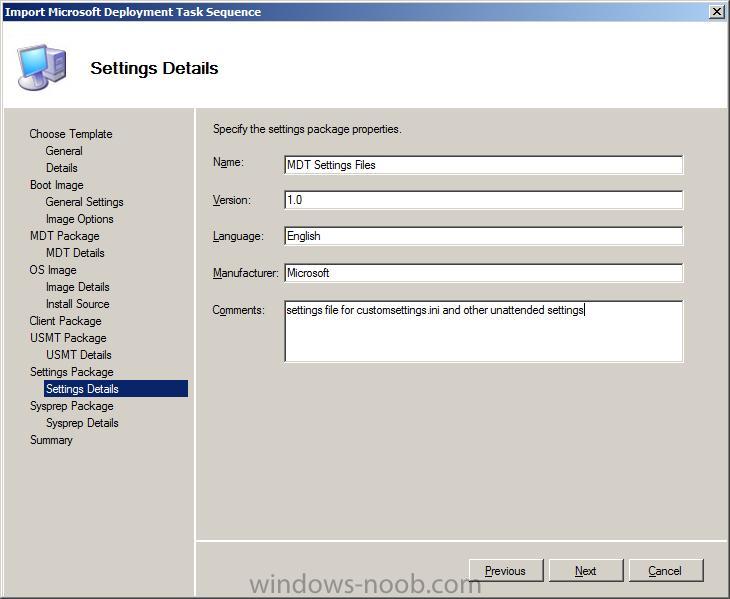Click the Comments: label
730x599 pixels.
coord(238,310)
